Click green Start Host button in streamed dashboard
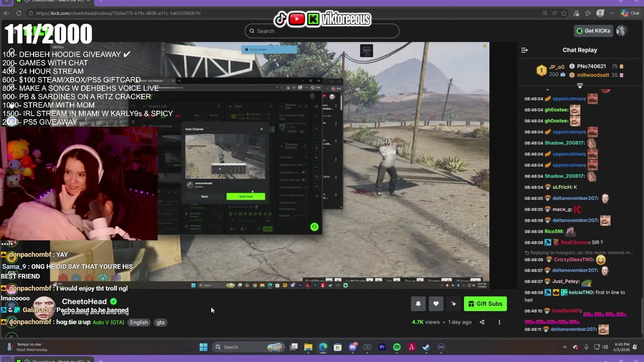The width and height of the screenshot is (644, 362). tap(246, 196)
